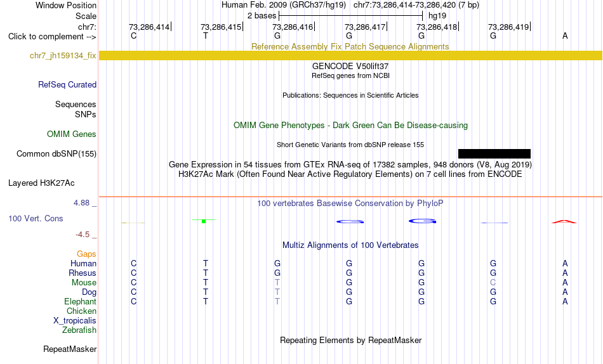Open Layered H3K27Ac track label
Image resolution: width=603 pixels, height=364 pixels.
pos(41,183)
